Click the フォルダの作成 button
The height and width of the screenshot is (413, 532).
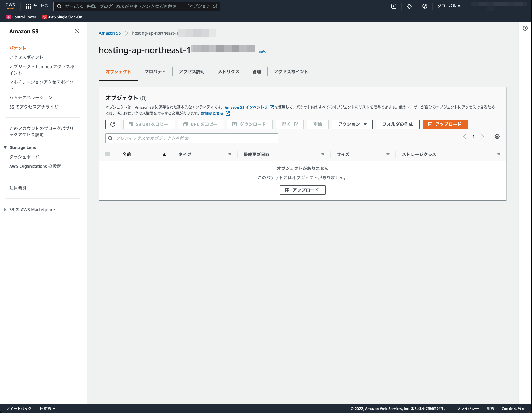[398, 124]
